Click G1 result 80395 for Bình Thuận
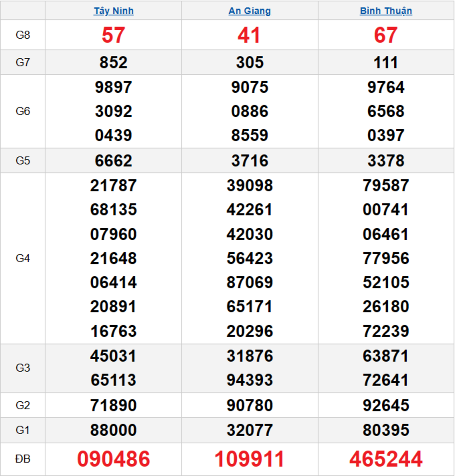This screenshot has width=455, height=476. [386, 430]
